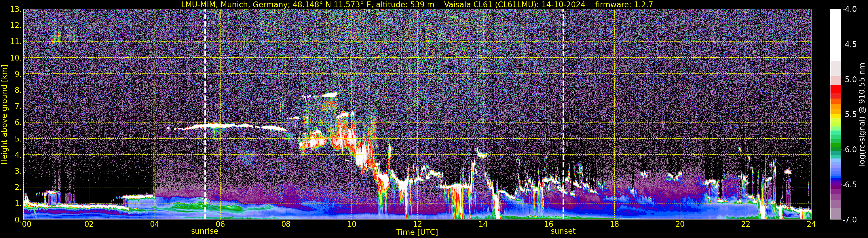
Task: Click height axis tick label 3.
Action: 18,171
